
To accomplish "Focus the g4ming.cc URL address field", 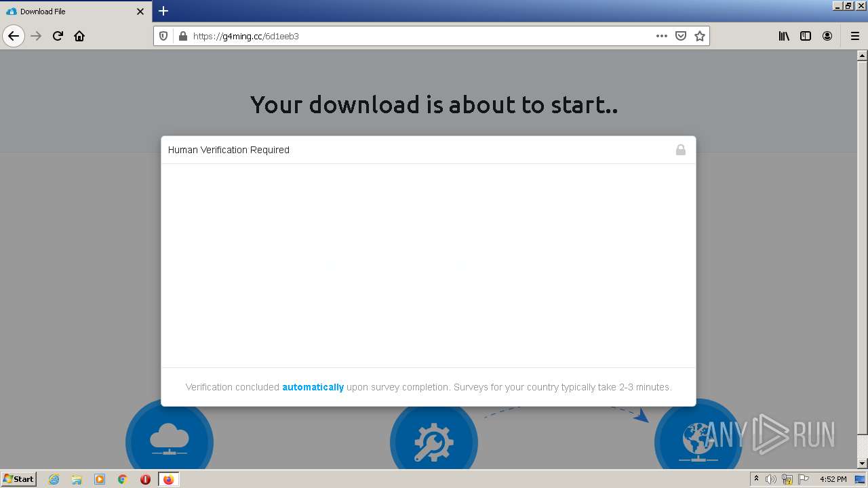I will pyautogui.click(x=420, y=36).
